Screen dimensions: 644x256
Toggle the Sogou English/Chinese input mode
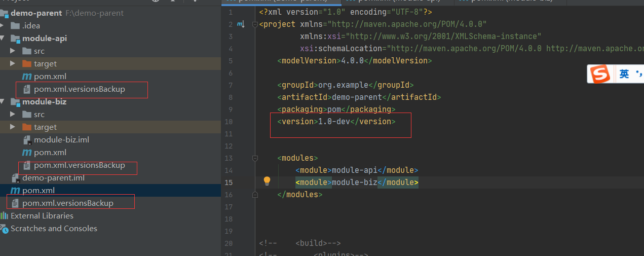coord(624,75)
